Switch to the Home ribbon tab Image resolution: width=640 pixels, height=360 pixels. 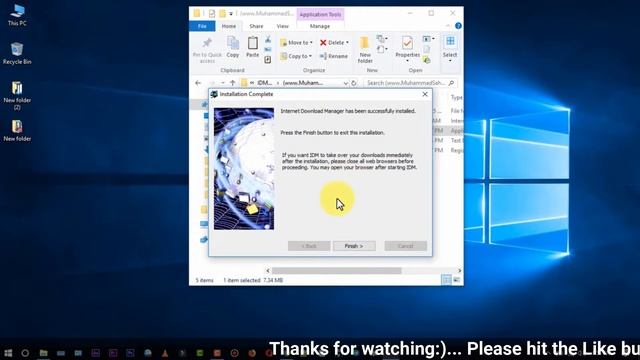point(229,26)
